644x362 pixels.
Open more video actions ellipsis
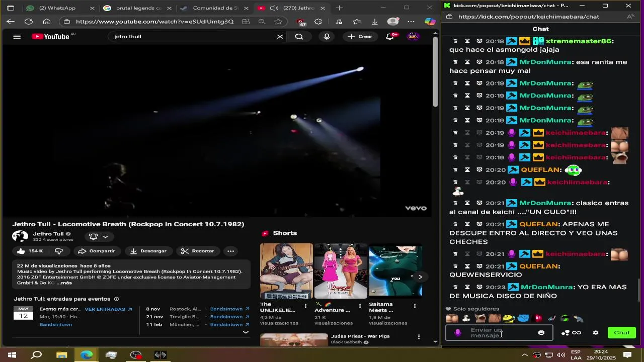pyautogui.click(x=230, y=251)
